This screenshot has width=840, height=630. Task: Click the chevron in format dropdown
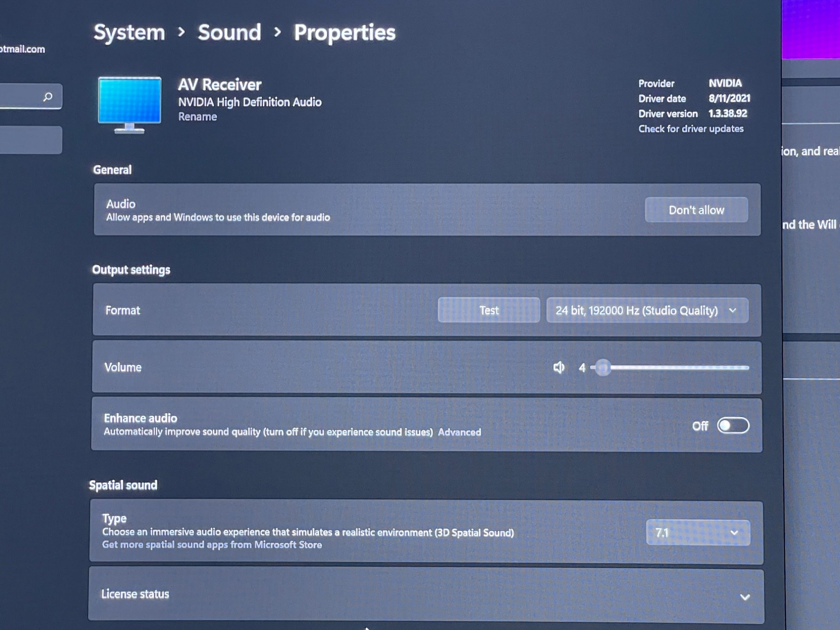pyautogui.click(x=733, y=310)
